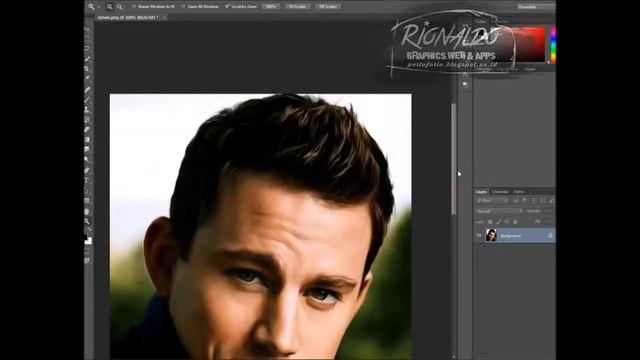Select the Horizontal Type tool
The image size is (640, 360).
click(x=88, y=180)
